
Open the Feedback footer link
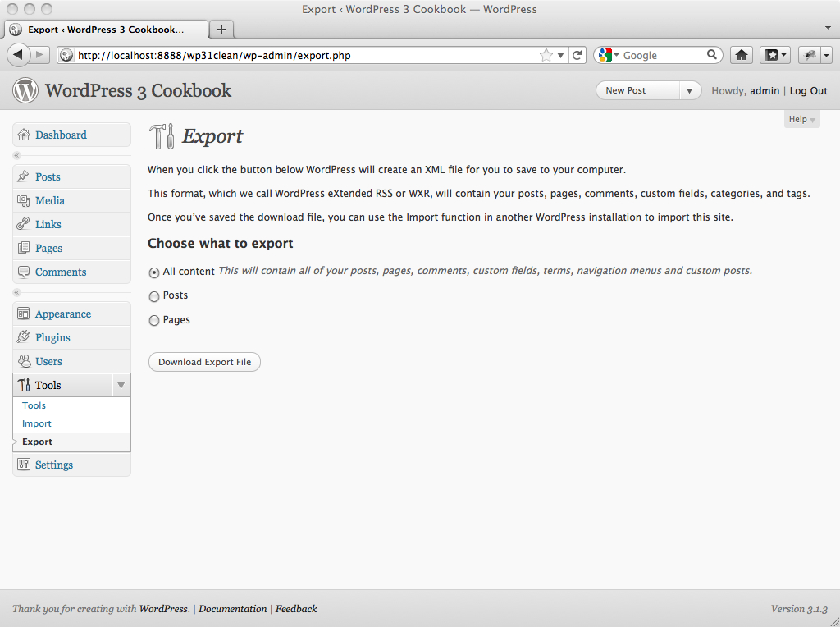click(296, 609)
